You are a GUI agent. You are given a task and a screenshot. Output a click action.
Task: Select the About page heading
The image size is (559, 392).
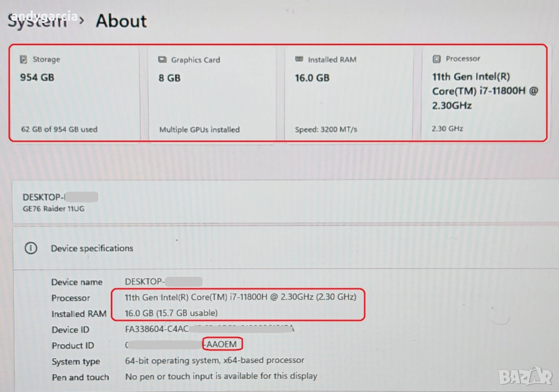(121, 21)
